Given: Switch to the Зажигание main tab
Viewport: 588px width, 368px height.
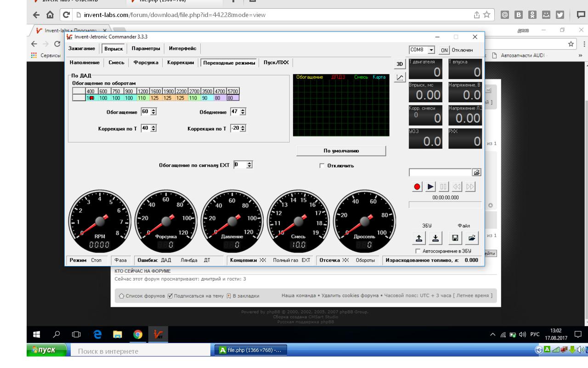Looking at the screenshot, I should 82,48.
